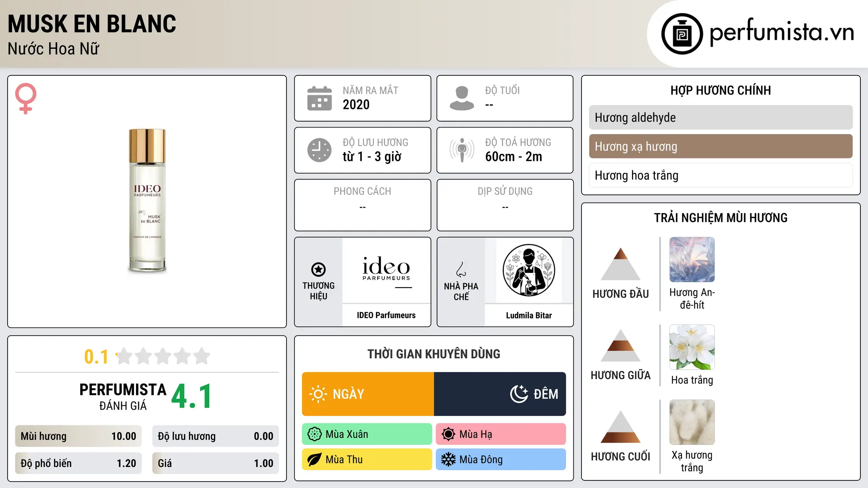Screen dimensions: 868x488
Task: Click the Dịp sử dụng card
Action: [x=505, y=205]
